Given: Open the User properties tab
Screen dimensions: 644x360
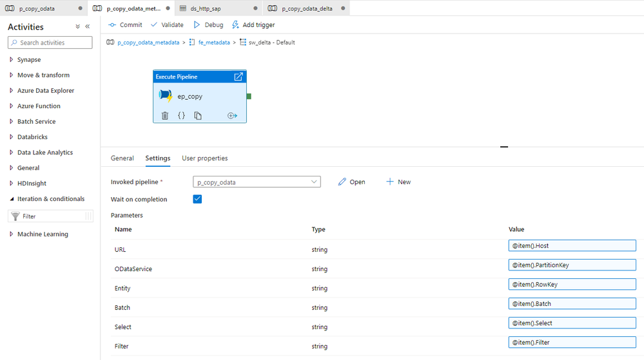Looking at the screenshot, I should [x=205, y=158].
